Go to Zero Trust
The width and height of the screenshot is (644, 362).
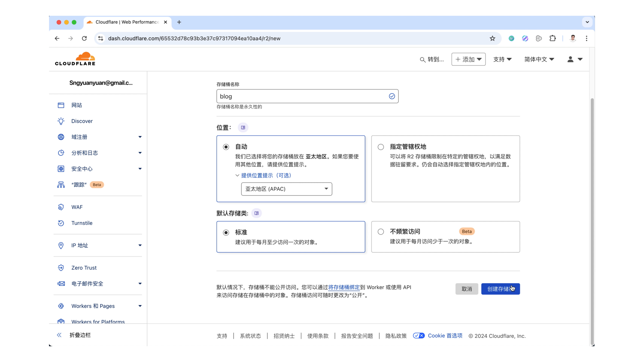click(84, 267)
